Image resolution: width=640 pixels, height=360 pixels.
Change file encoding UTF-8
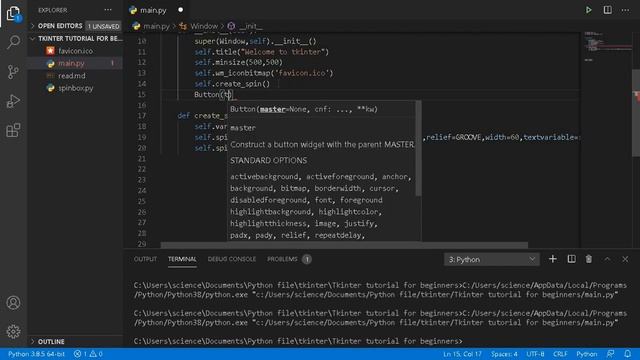(x=535, y=354)
